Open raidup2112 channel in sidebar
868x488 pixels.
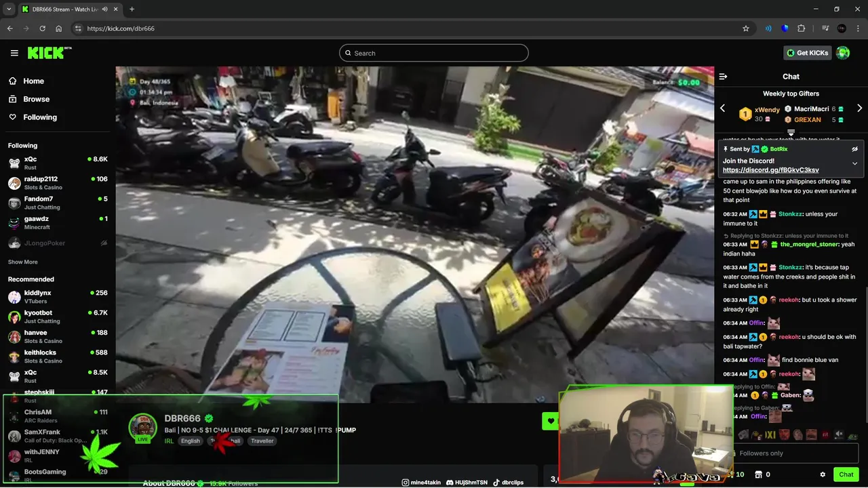tap(58, 183)
